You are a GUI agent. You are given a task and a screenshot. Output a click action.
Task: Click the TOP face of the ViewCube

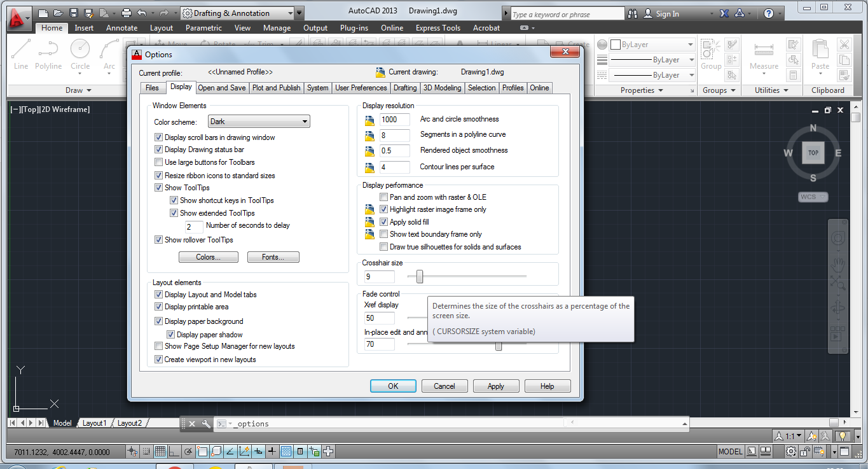click(x=813, y=153)
